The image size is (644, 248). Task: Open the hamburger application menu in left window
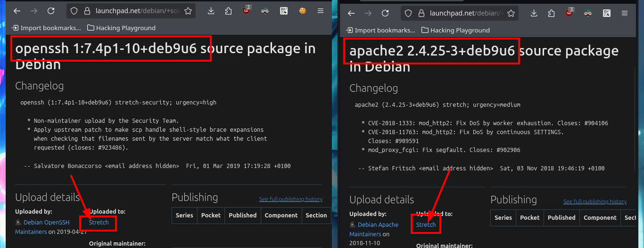[321, 11]
